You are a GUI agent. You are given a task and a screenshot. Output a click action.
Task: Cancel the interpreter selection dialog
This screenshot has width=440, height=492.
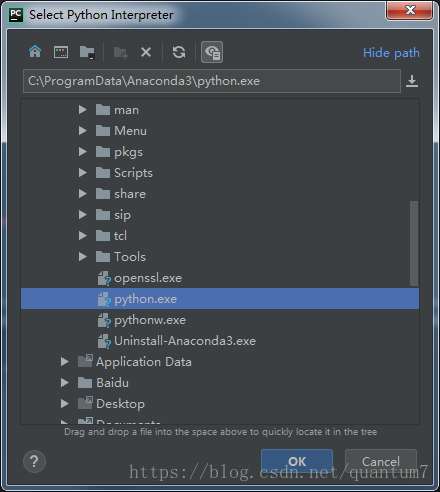pos(381,461)
